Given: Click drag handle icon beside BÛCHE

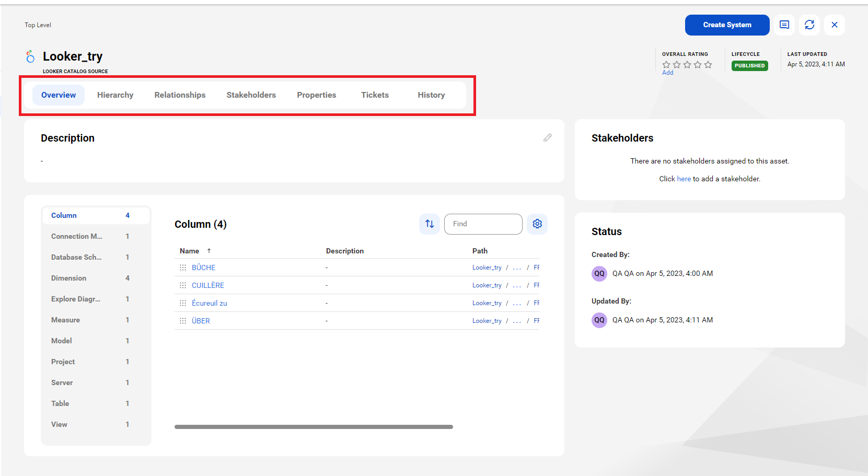Looking at the screenshot, I should 183,268.
